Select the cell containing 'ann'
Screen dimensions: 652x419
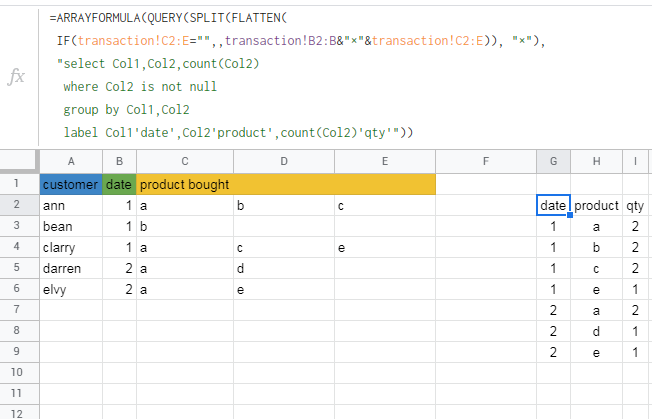pos(70,205)
